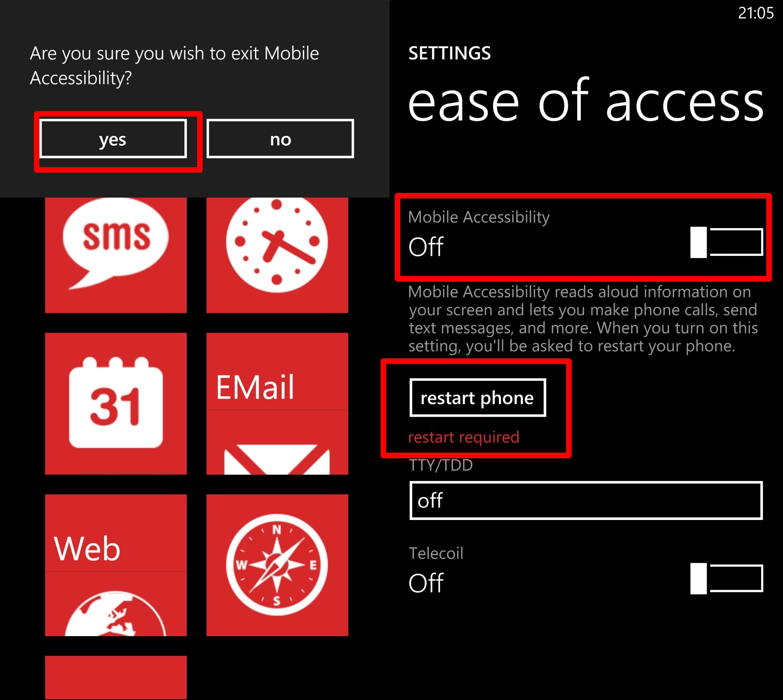Viewport: 783px width, 700px height.
Task: Click the 21:05 clock in status bar
Action: (756, 13)
